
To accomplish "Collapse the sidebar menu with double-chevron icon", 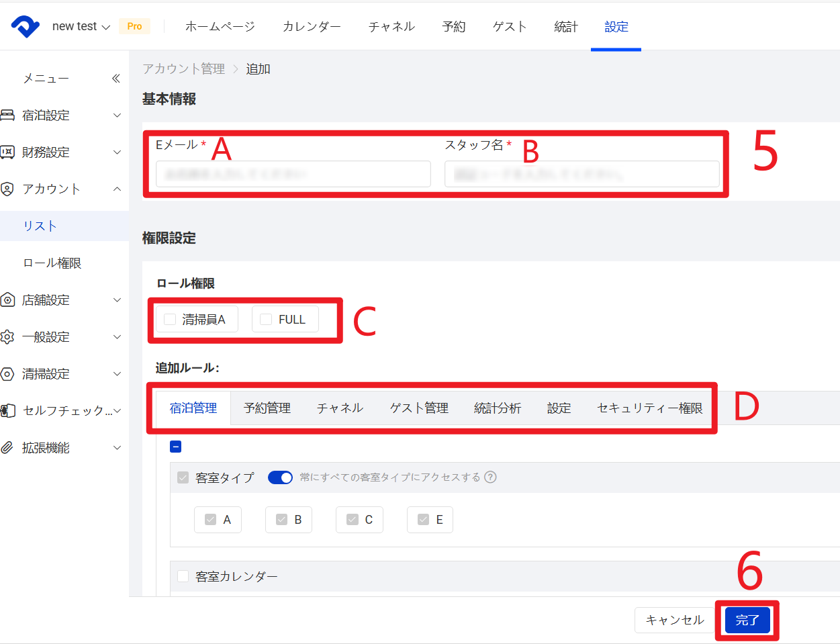I will (x=115, y=79).
